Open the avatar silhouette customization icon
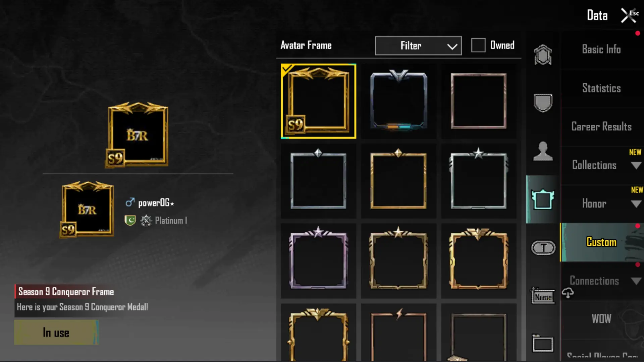The height and width of the screenshot is (362, 644). click(x=543, y=151)
